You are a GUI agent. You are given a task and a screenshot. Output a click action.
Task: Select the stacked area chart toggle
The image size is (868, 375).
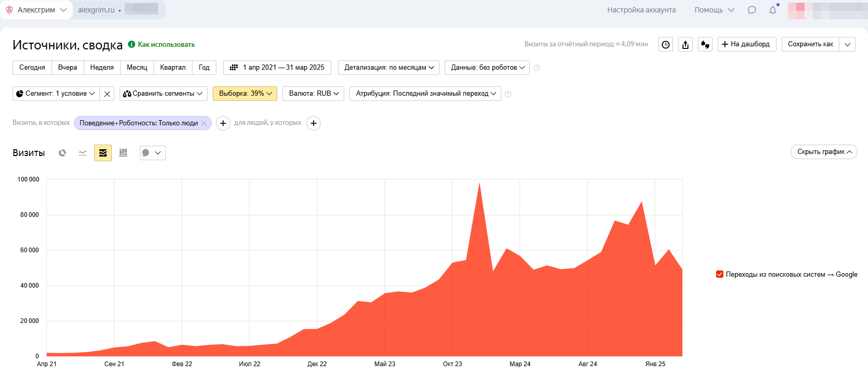click(103, 153)
